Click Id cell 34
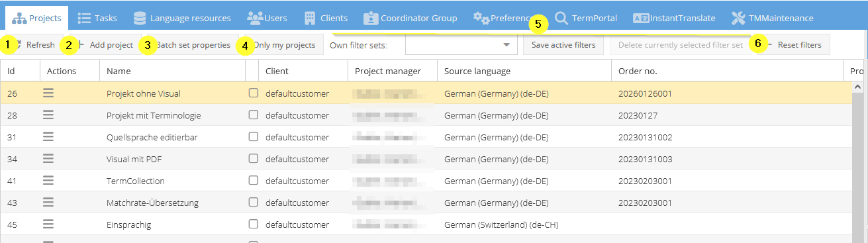 pyautogui.click(x=13, y=159)
